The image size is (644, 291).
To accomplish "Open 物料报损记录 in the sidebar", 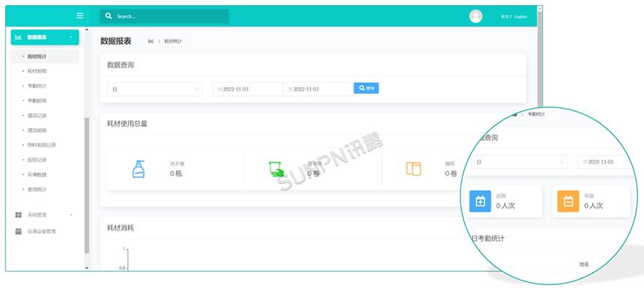I will pyautogui.click(x=41, y=145).
